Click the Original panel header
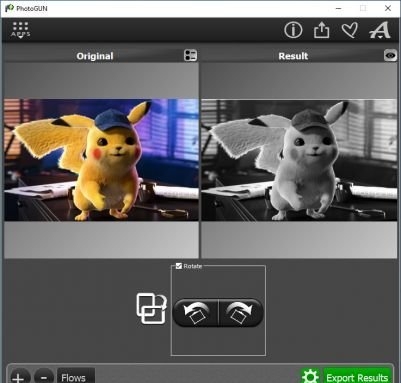Screen dimensions: 401x383 [x=95, y=56]
